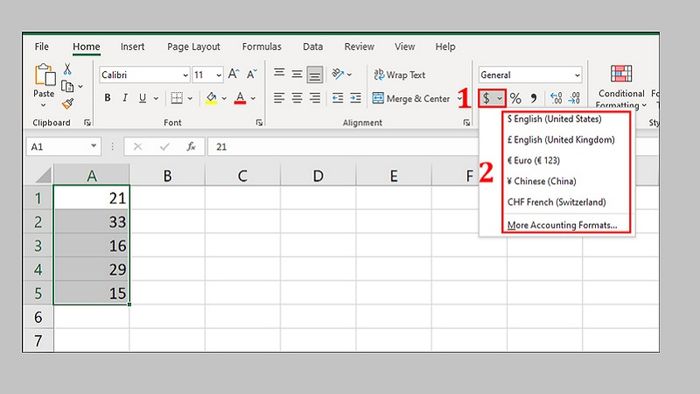Viewport: 700px width, 394px height.
Task: Click the Align Left icon
Action: point(279,98)
